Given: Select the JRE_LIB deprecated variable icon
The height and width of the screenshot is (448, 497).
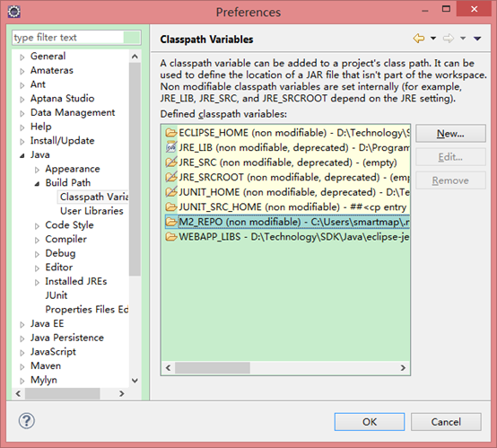Looking at the screenshot, I should (x=171, y=147).
